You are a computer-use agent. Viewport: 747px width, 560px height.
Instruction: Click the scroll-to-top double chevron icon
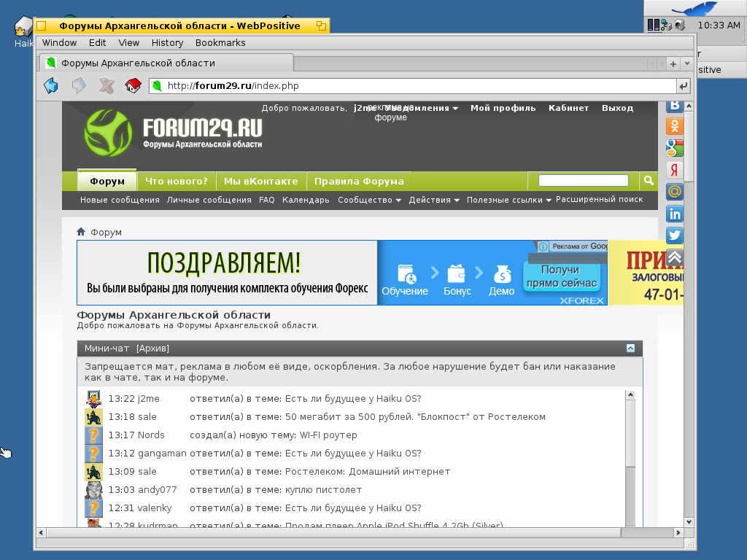[675, 257]
